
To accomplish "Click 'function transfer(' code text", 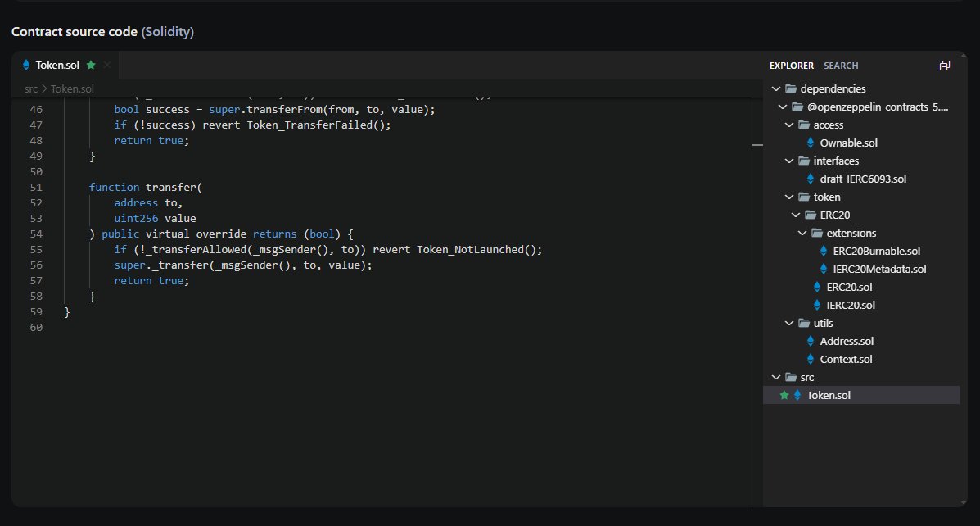I will coord(146,187).
